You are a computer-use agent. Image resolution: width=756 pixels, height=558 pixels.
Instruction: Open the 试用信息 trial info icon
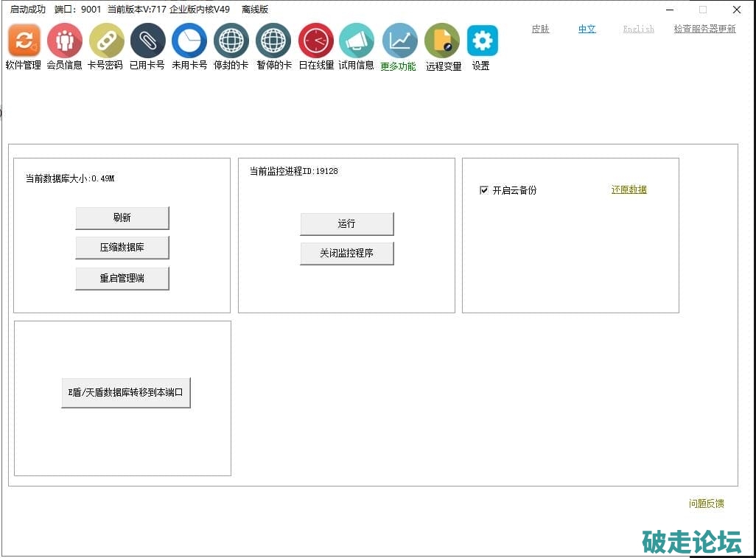point(357,41)
